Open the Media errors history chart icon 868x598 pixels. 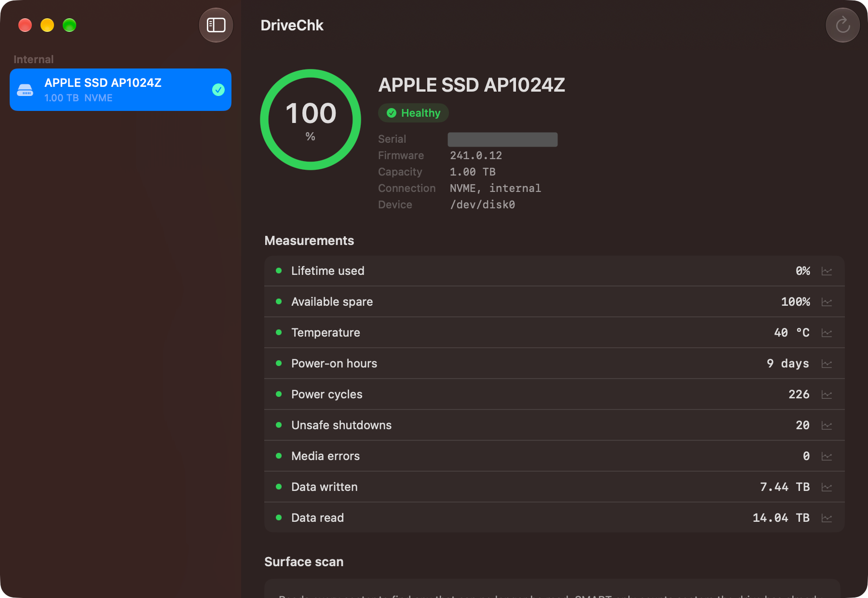[827, 456]
